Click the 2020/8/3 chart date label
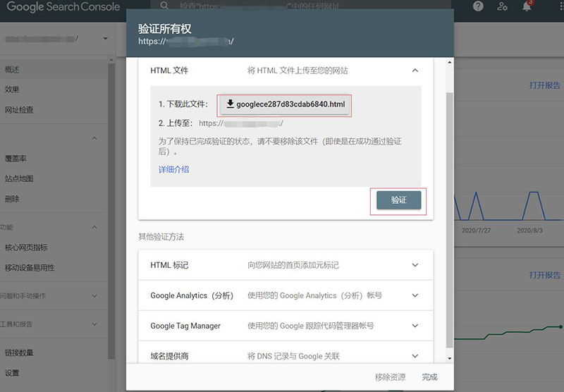 530,231
